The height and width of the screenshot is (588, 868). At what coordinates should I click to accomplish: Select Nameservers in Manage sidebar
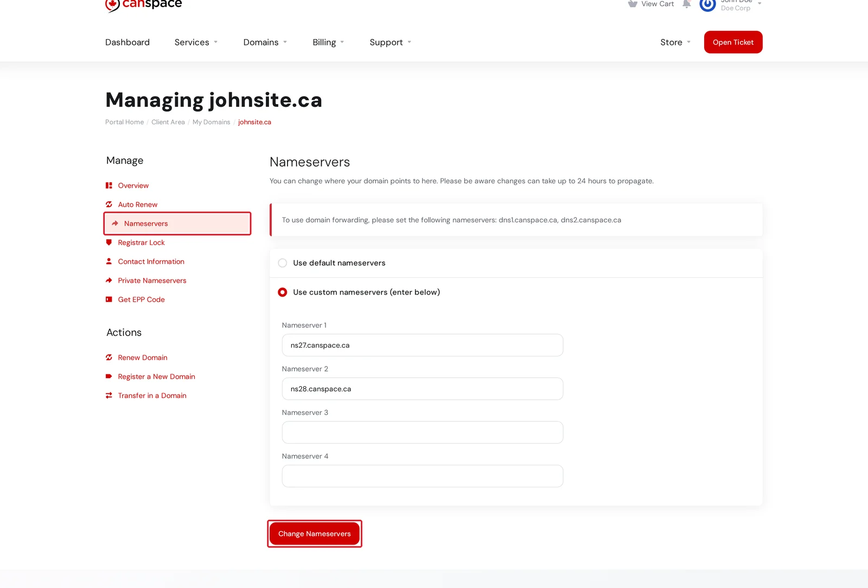tap(177, 223)
